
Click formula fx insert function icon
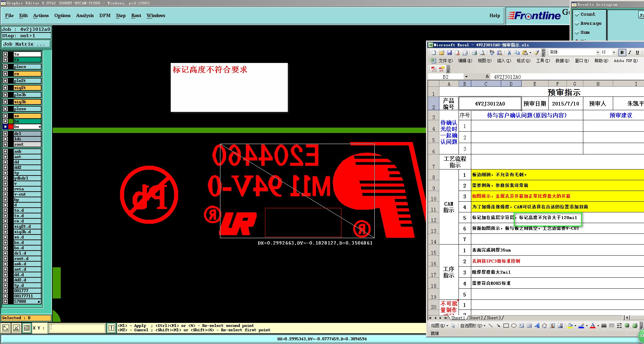487,77
